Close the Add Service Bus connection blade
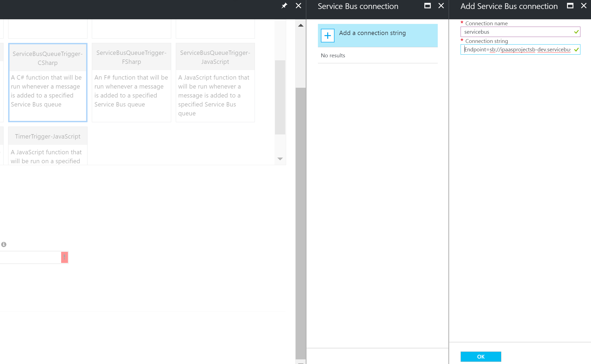 pos(584,6)
